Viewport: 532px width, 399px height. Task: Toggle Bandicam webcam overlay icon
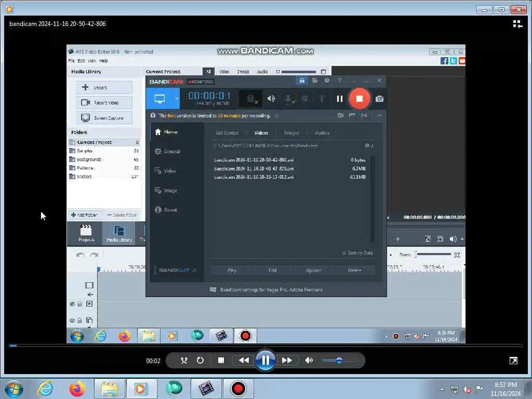click(x=251, y=99)
